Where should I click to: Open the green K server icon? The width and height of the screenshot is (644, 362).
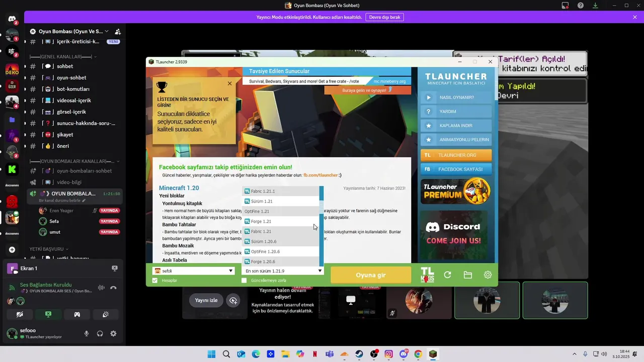pyautogui.click(x=12, y=170)
